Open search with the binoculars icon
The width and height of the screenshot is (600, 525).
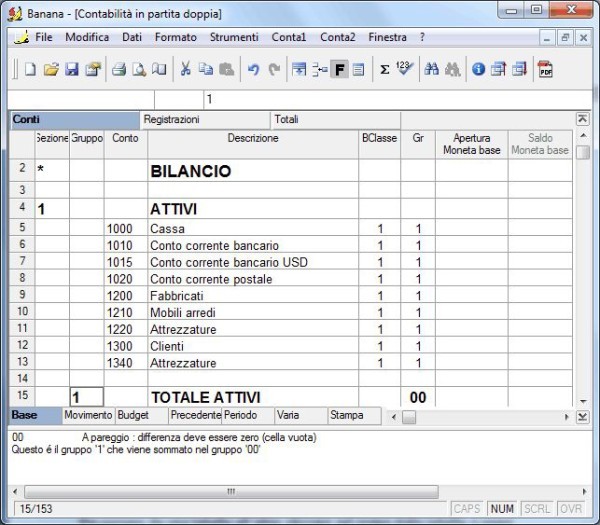click(x=432, y=70)
